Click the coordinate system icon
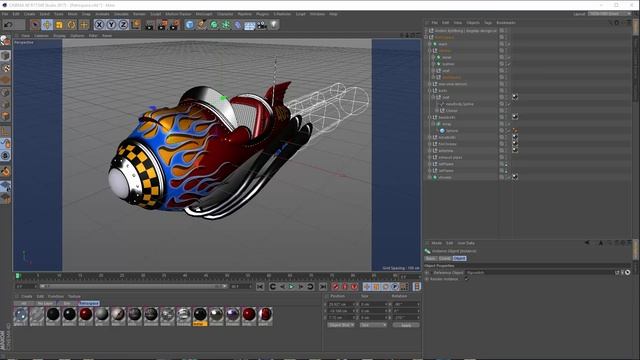The width and height of the screenshot is (640, 360). click(x=136, y=25)
